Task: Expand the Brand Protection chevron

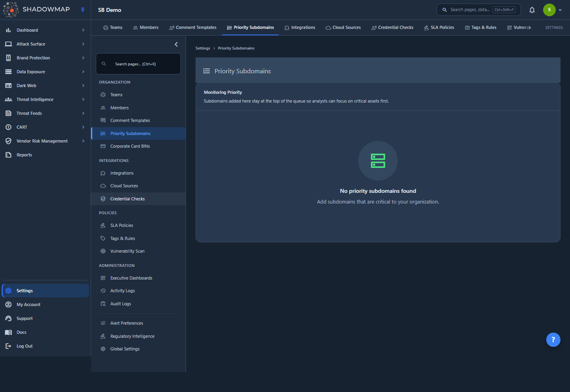Action: click(x=83, y=58)
